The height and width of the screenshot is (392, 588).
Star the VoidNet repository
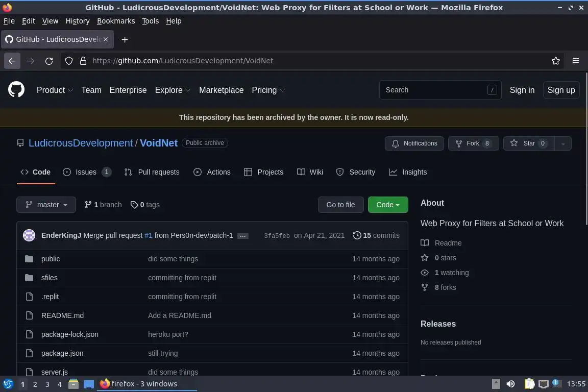coord(529,143)
